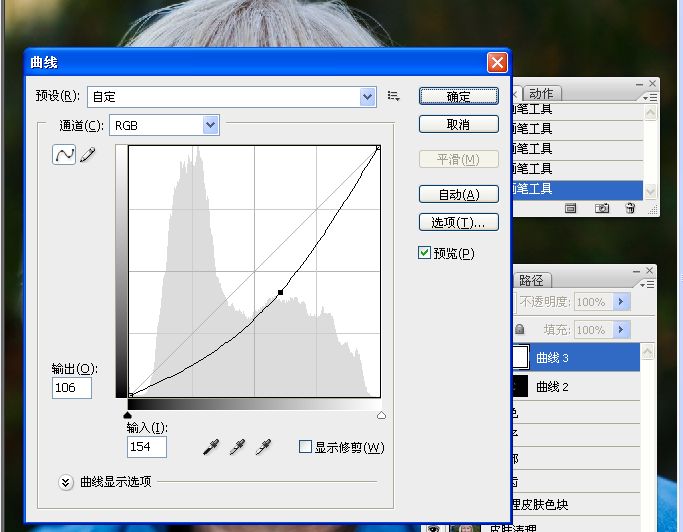The width and height of the screenshot is (683, 532).
Task: Open the Layers panel flyout menu
Action: (x=647, y=285)
